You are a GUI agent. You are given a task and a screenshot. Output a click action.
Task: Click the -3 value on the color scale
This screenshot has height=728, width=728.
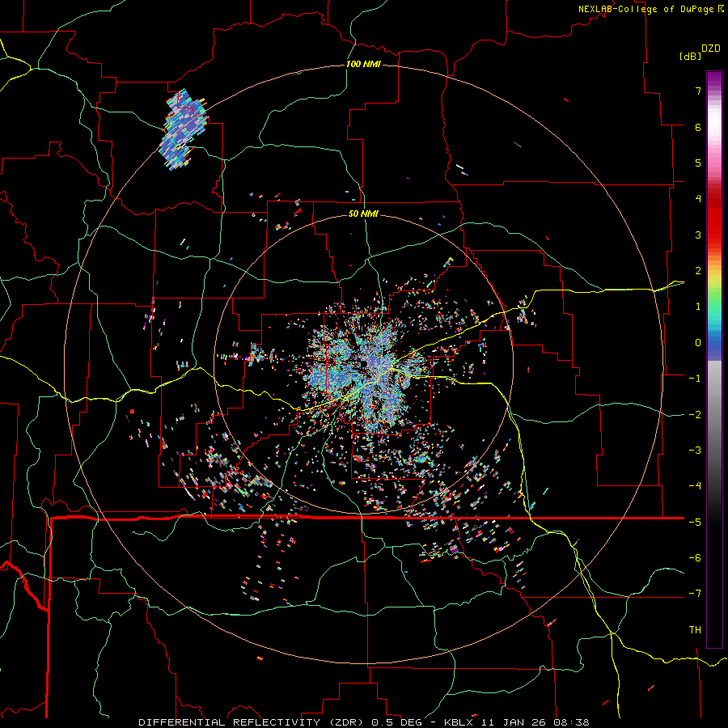[695, 451]
